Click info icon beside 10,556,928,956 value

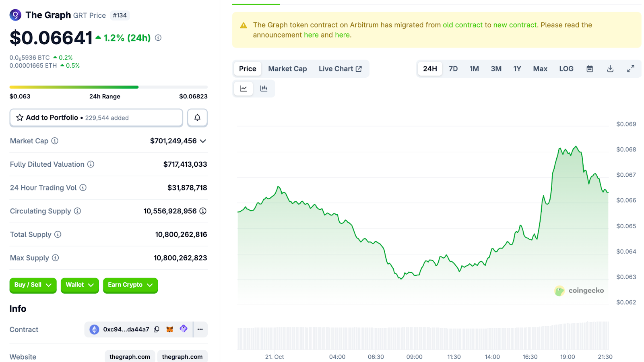(x=203, y=211)
